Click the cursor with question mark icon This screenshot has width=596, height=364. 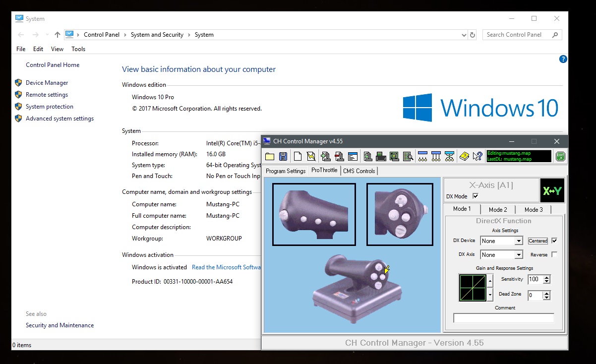477,157
